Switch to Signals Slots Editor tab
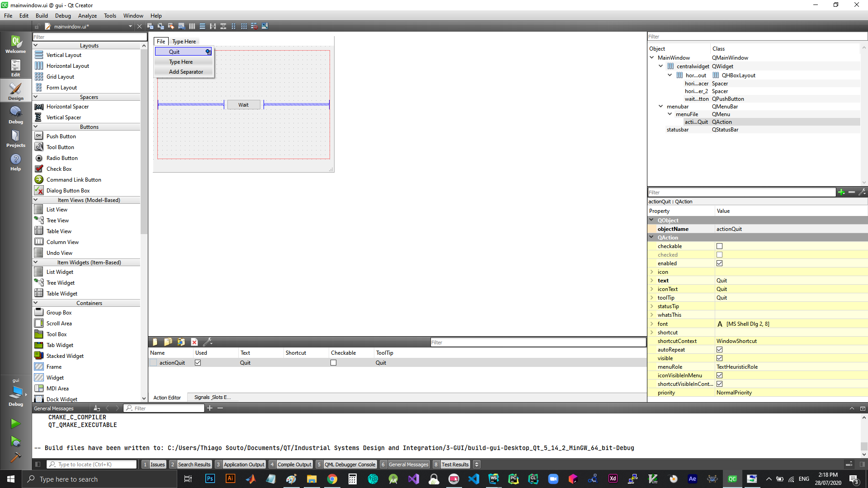The height and width of the screenshot is (488, 868). pos(212,398)
